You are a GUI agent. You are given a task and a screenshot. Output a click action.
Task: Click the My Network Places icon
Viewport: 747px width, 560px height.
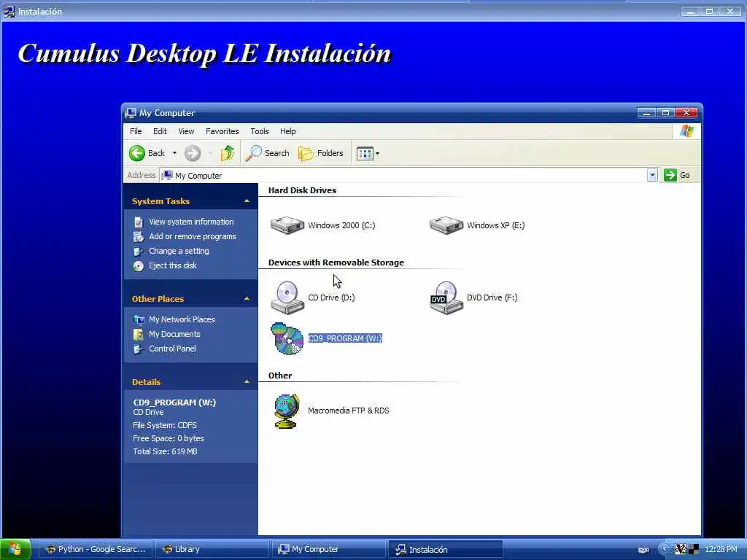pos(139,319)
